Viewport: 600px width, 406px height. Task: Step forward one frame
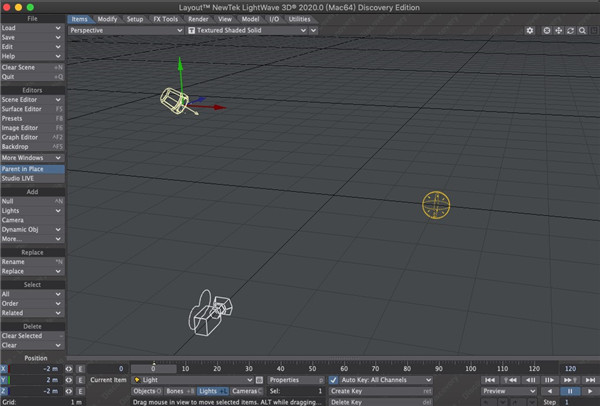pos(550,380)
